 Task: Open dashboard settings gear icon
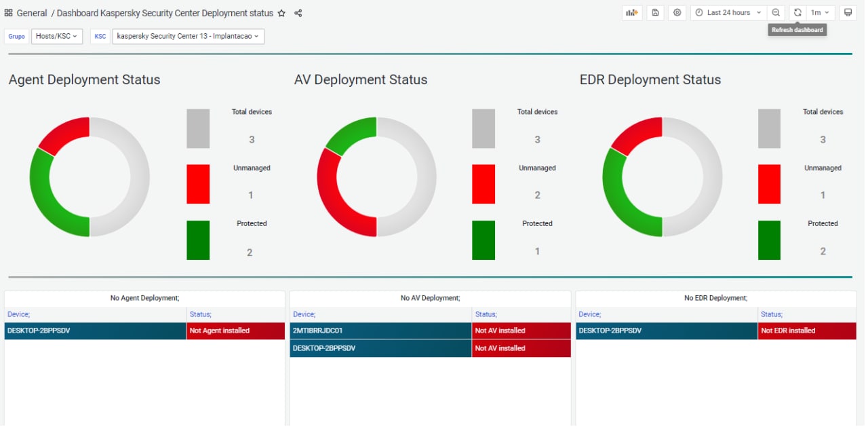click(x=677, y=13)
